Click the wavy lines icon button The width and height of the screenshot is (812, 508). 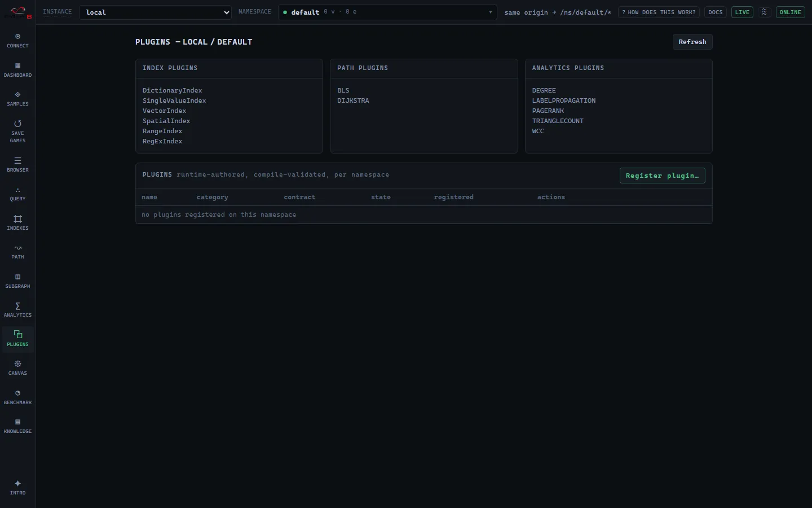point(764,12)
